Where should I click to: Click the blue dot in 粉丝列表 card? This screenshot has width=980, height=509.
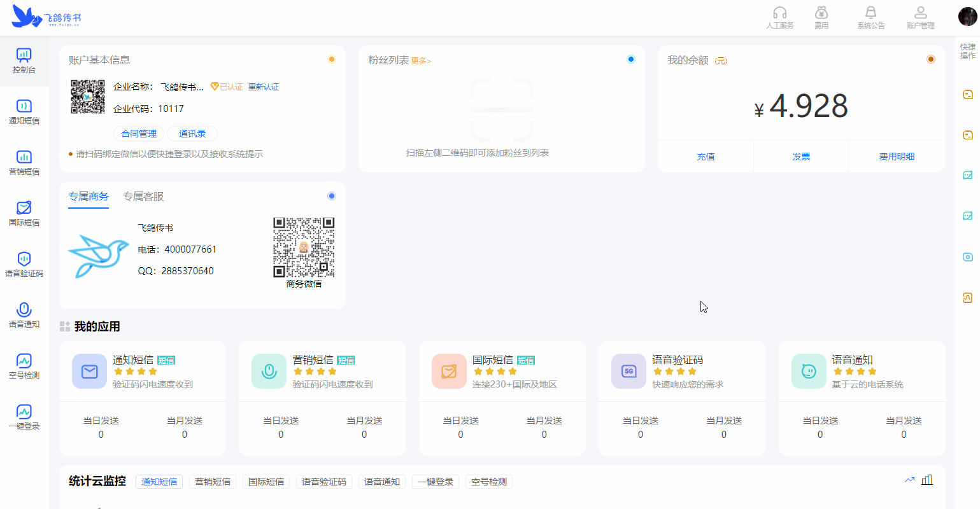(631, 59)
